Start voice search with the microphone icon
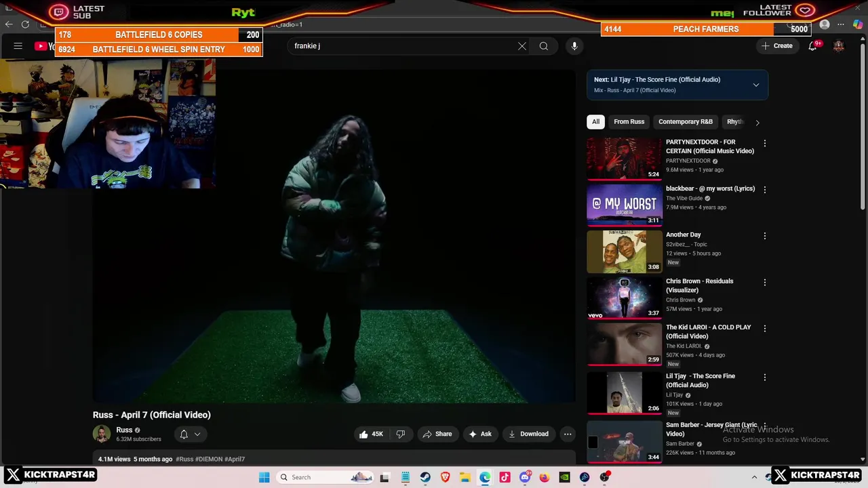This screenshot has width=868, height=488. pyautogui.click(x=574, y=46)
